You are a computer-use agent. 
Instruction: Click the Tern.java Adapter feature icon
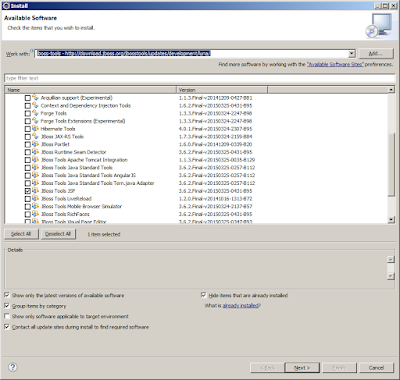point(36,183)
